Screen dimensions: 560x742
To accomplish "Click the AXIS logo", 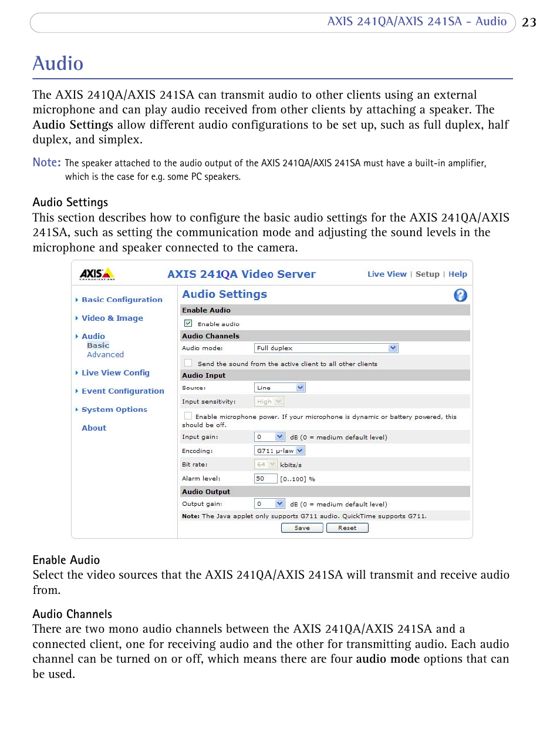I will point(97,274).
